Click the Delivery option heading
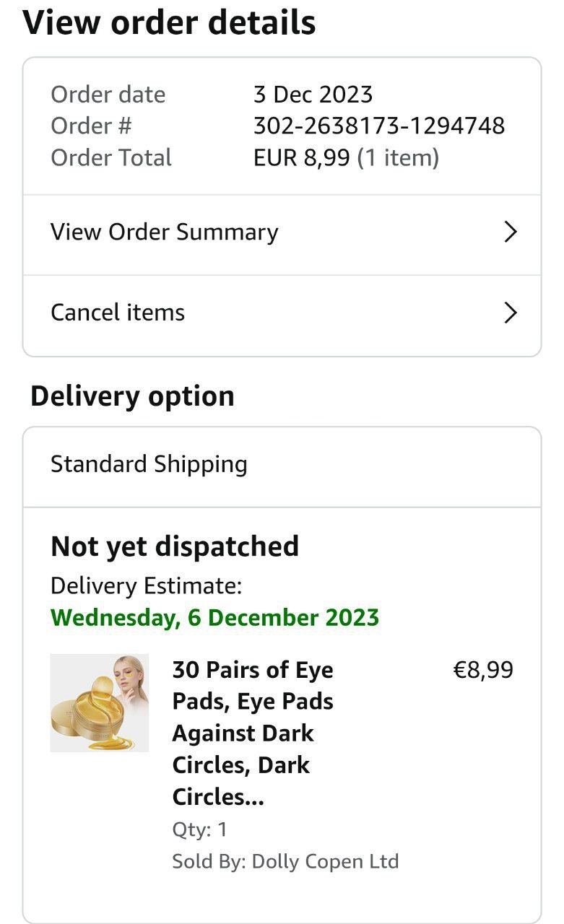This screenshot has width=564, height=924. (132, 396)
